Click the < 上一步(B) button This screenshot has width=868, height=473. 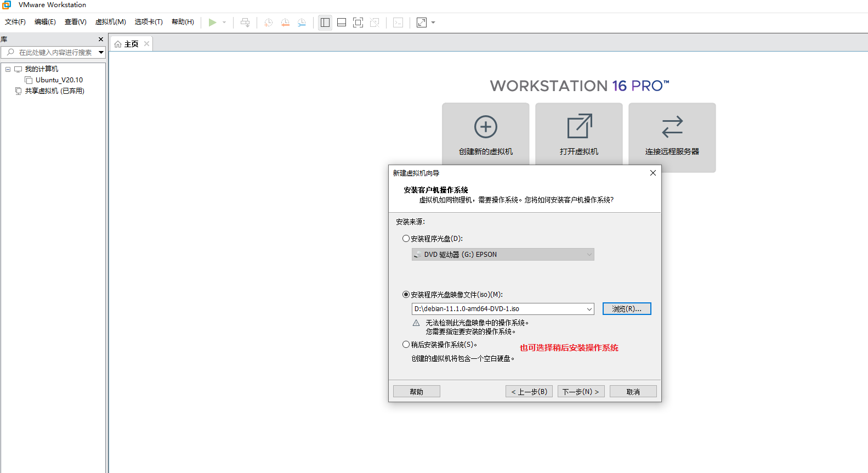(529, 392)
